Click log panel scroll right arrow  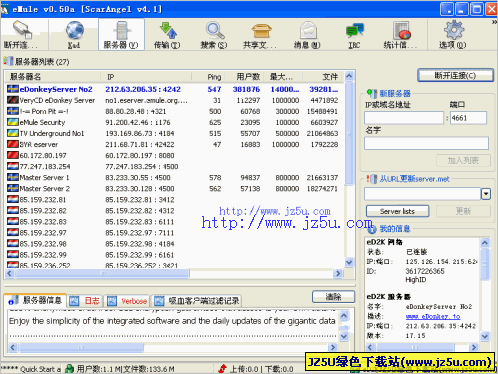(x=333, y=347)
